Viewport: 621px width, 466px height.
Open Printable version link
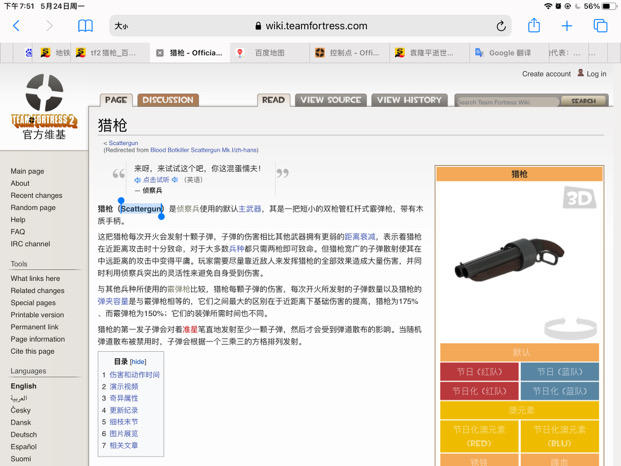37,315
